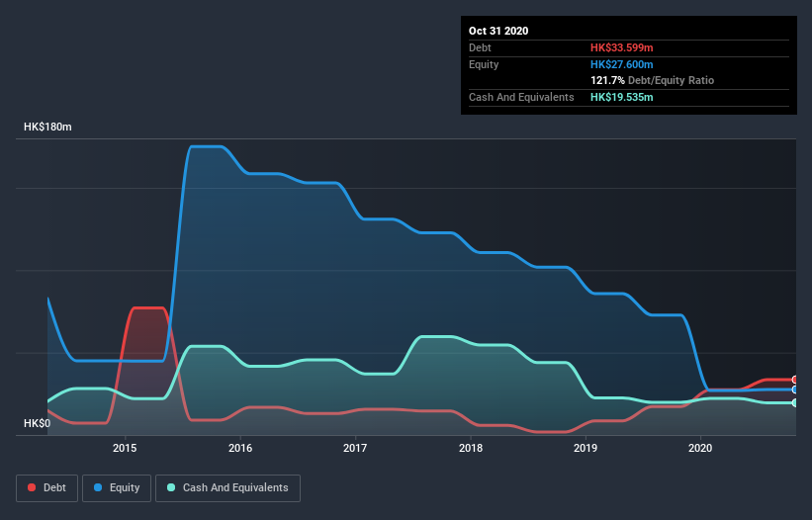
Task: Click the blue Equity legend dot
Action: [x=98, y=487]
